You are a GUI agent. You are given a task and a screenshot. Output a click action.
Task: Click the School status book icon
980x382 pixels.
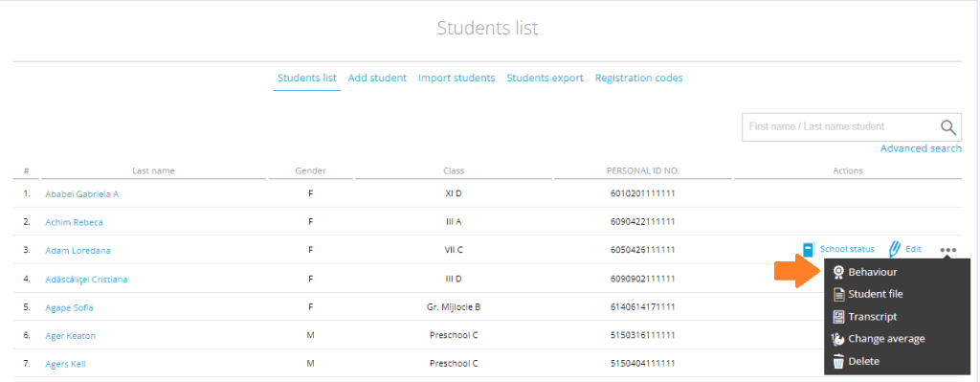tap(808, 250)
